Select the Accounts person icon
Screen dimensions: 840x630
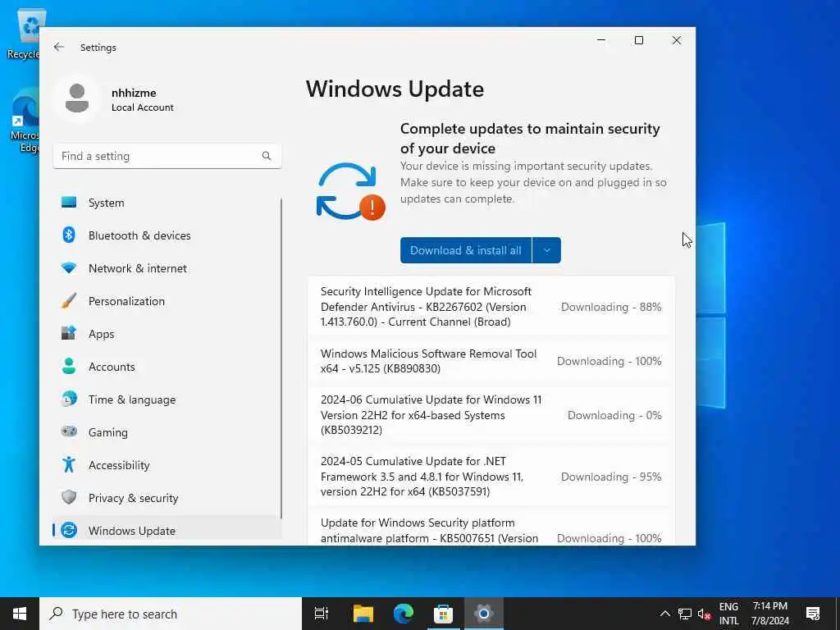tap(69, 366)
